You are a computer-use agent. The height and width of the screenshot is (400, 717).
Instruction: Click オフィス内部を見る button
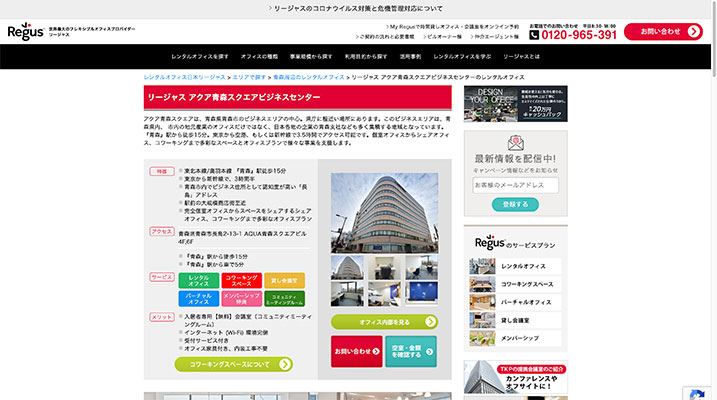pyautogui.click(x=385, y=322)
